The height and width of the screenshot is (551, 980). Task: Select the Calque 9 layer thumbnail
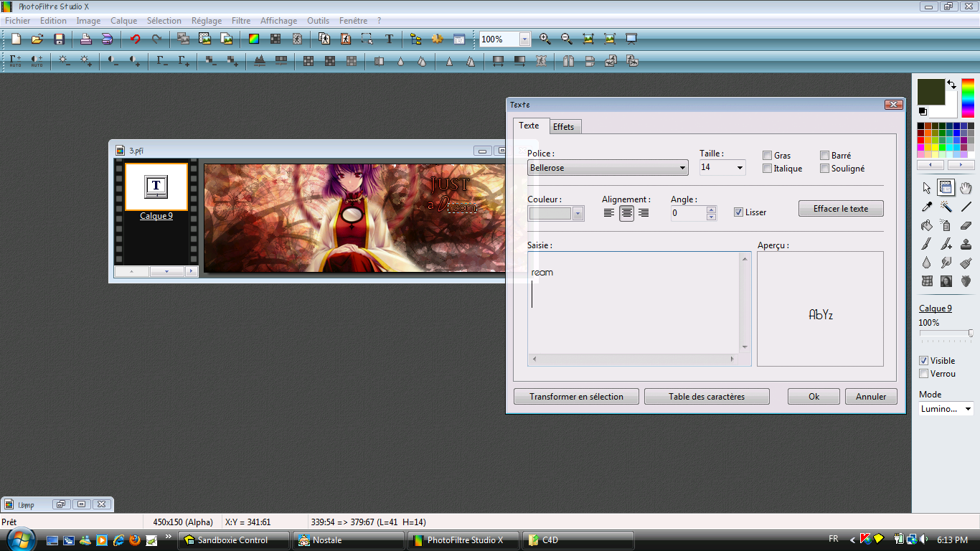click(x=156, y=187)
